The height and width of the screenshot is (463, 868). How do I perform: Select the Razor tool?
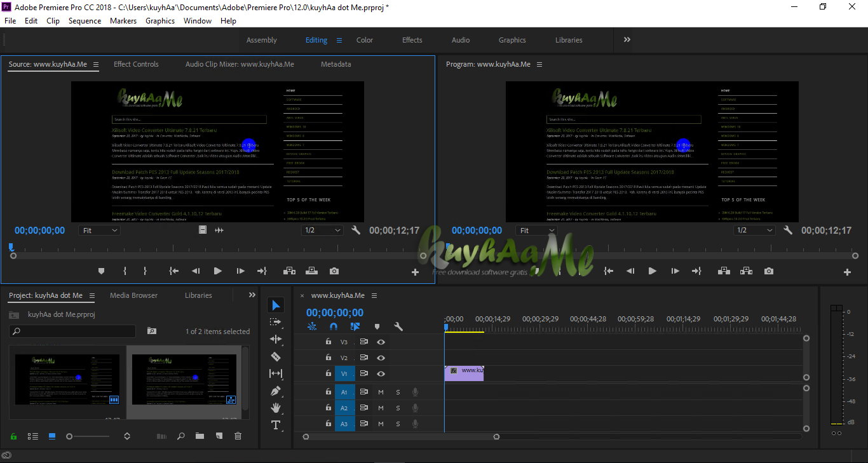click(276, 356)
